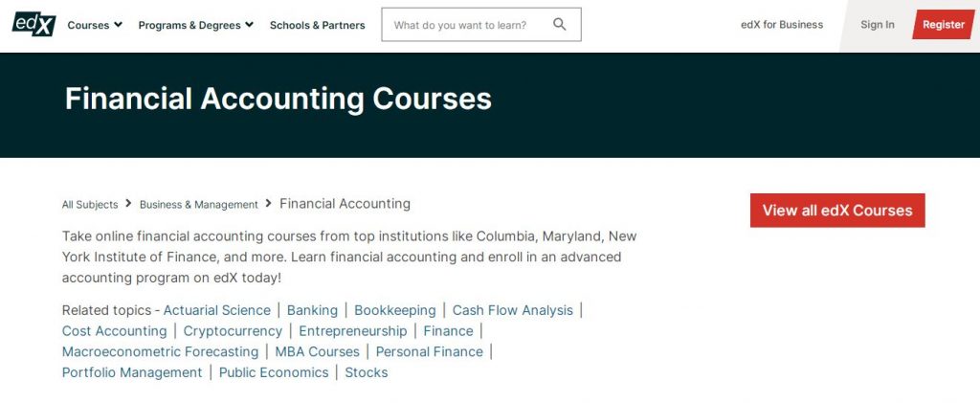Click the View all edX Courses button
This screenshot has width=980, height=403.
pyautogui.click(x=836, y=211)
